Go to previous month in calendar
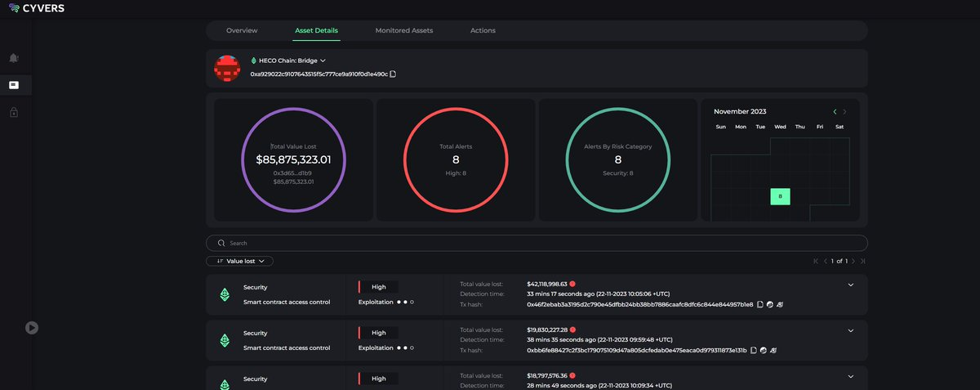980x390 pixels. click(x=834, y=111)
